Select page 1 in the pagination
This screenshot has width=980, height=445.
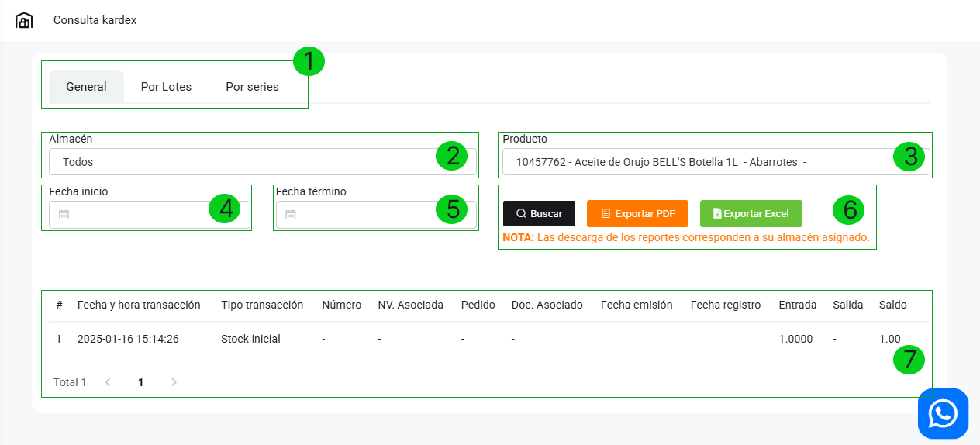tap(140, 382)
